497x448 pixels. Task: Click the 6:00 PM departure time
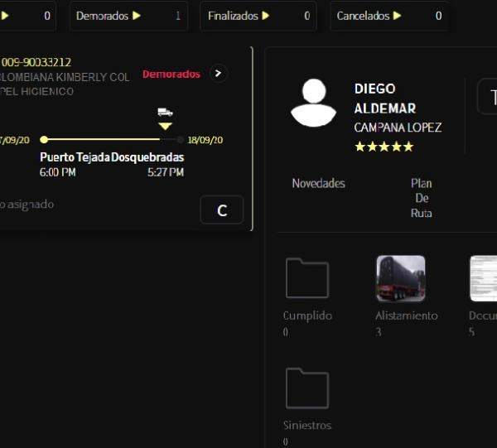click(58, 172)
